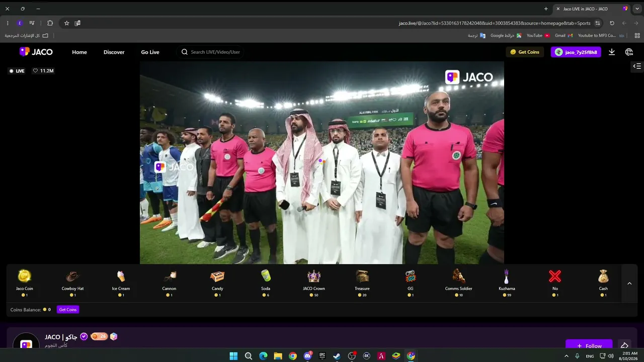
Task: Select the browser address bar URL
Action: (x=495, y=23)
